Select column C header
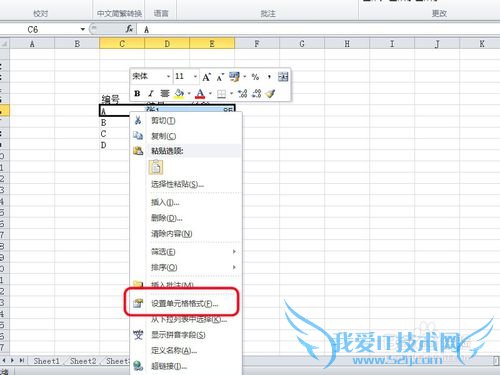Viewport: 500px width, 375px height. [122, 44]
